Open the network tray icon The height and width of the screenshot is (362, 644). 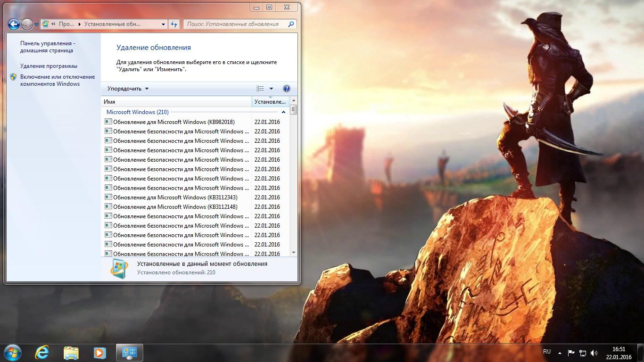point(583,353)
